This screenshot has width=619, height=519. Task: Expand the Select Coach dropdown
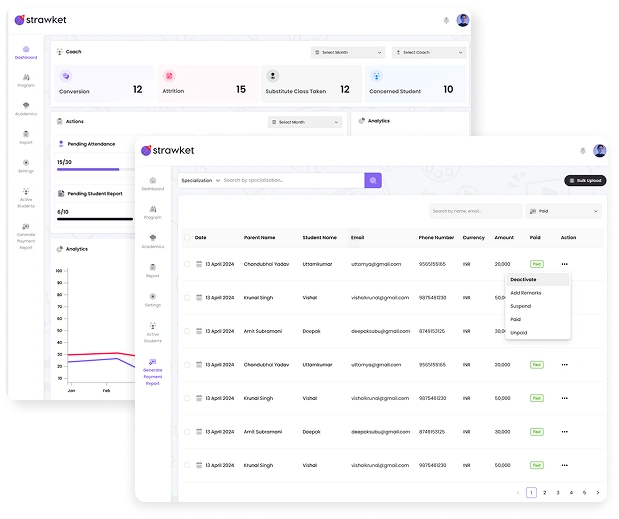click(x=429, y=52)
